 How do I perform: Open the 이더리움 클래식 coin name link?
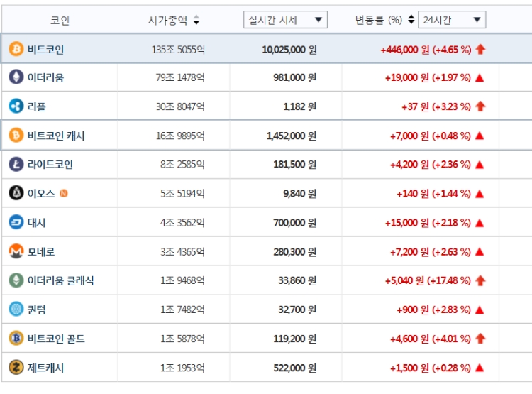tap(61, 280)
